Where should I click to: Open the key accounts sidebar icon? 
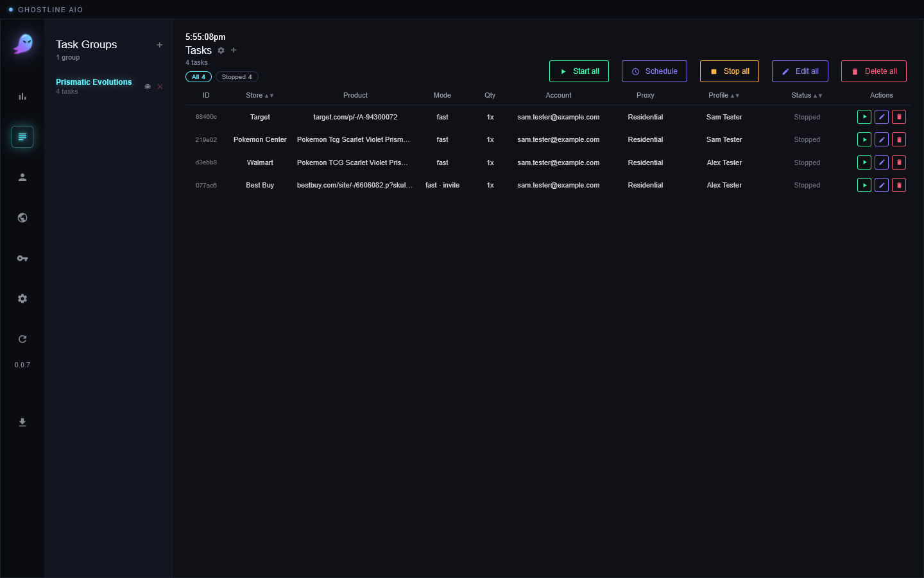(x=22, y=258)
